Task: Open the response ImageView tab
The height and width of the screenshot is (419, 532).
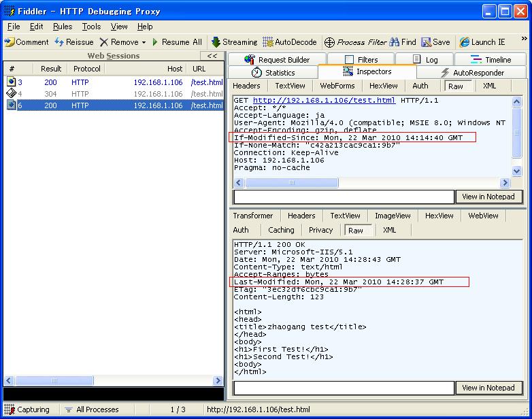Action: [393, 216]
